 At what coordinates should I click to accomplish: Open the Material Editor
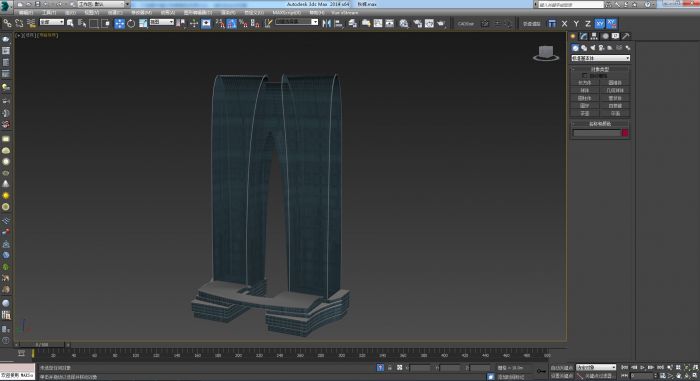[404, 23]
